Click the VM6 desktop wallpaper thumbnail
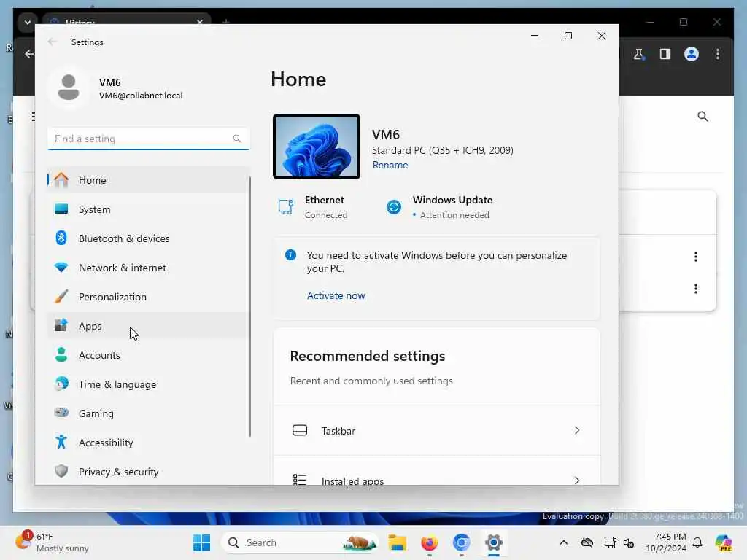The width and height of the screenshot is (747, 560). (x=317, y=147)
